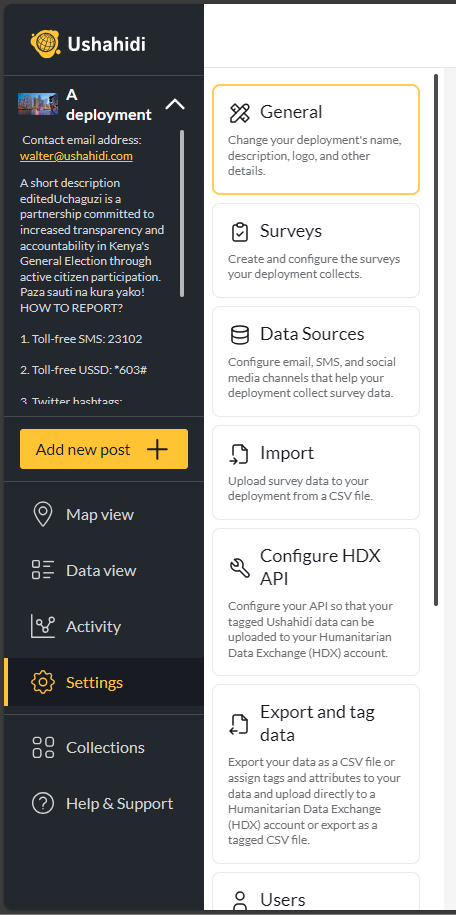Open the Import settings card title
The image size is (456, 915).
[287, 453]
